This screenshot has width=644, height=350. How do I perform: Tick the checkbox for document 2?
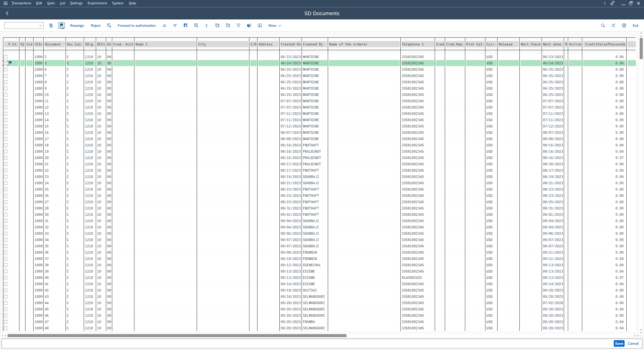tap(6, 57)
